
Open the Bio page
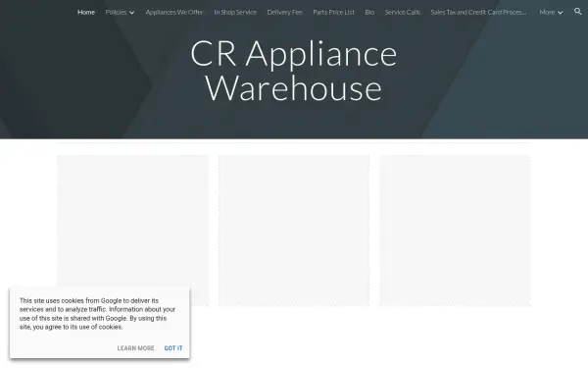(x=369, y=12)
